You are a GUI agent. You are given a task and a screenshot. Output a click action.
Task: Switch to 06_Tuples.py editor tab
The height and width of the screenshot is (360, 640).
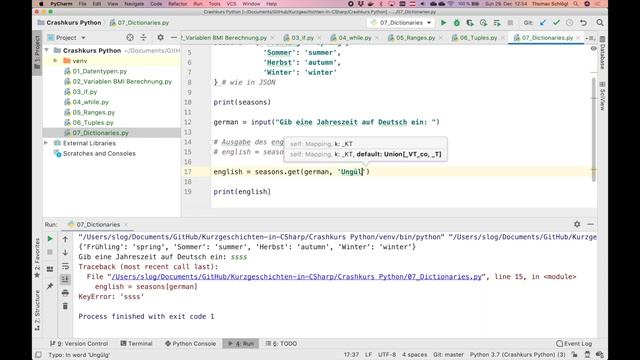(x=478, y=38)
